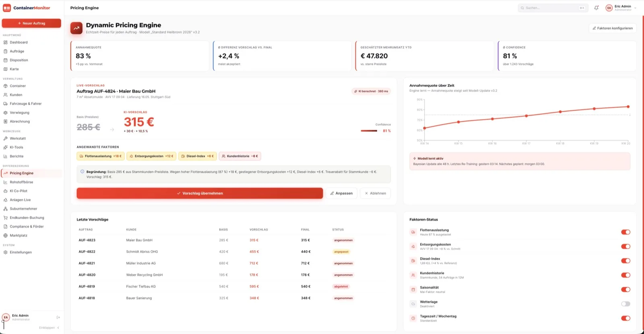The height and width of the screenshot is (334, 644).
Task: Collapse the sidebar with Einklappen
Action: tap(49, 328)
